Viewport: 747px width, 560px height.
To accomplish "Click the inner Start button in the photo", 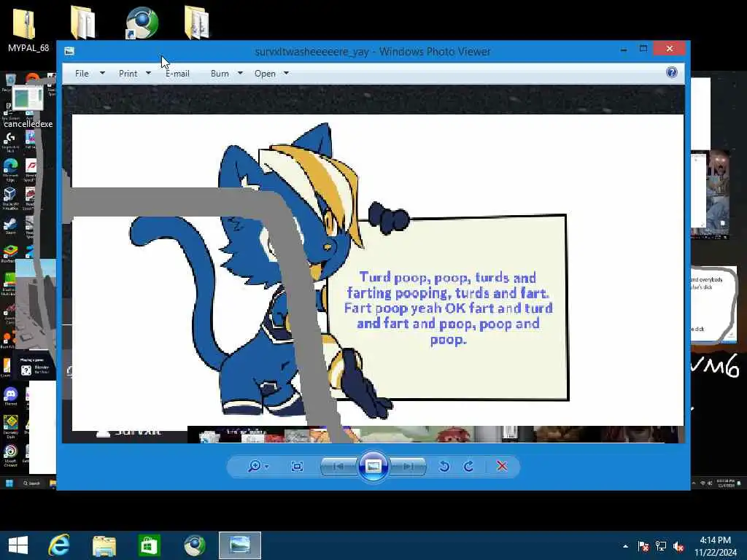I will pyautogui.click(x=9, y=483).
